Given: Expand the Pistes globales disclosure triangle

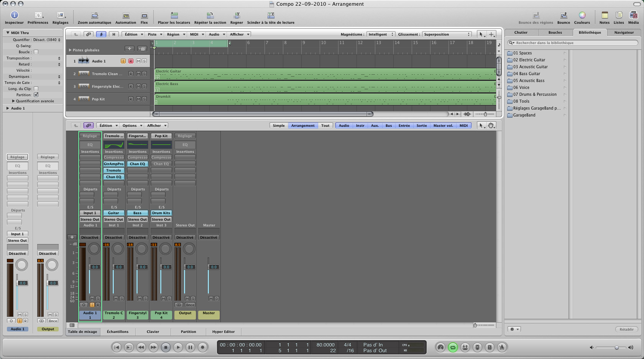Looking at the screenshot, I should (x=70, y=50).
